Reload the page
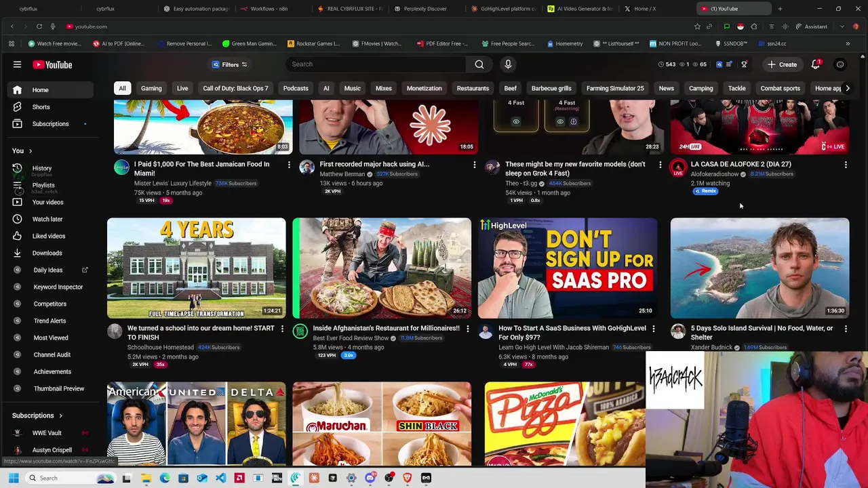The image size is (868, 488). (39, 26)
